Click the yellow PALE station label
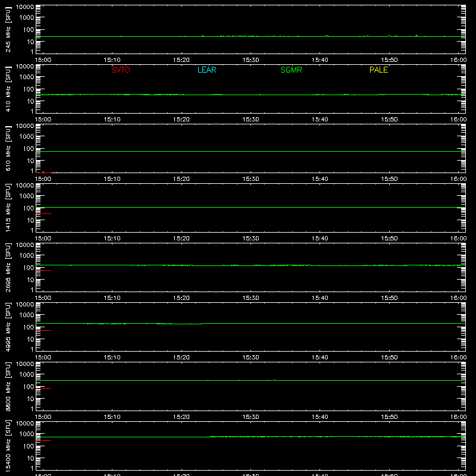Image resolution: width=476 pixels, height=476 pixels. [378, 70]
